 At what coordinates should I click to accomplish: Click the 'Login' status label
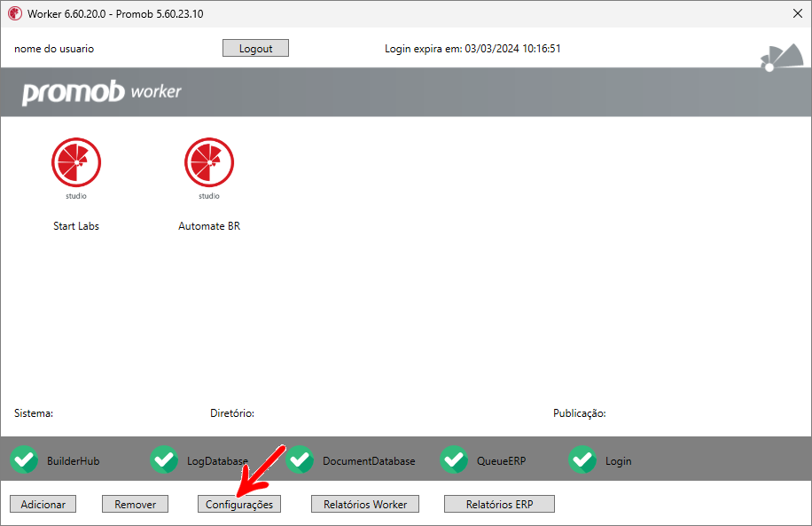(619, 460)
